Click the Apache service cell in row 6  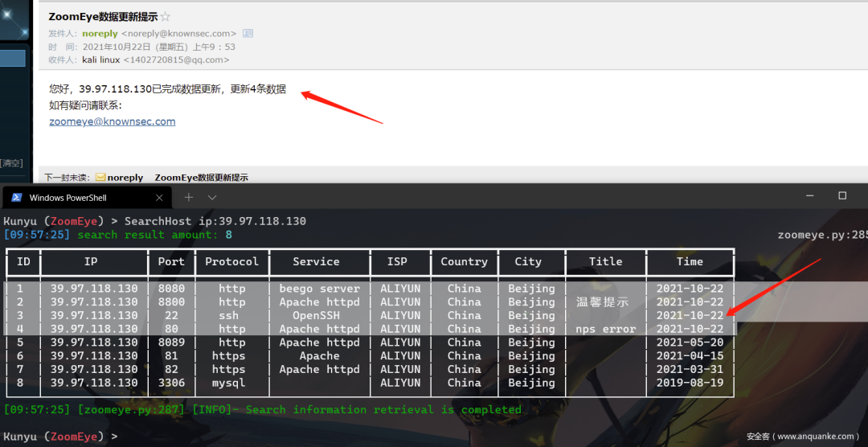(319, 355)
